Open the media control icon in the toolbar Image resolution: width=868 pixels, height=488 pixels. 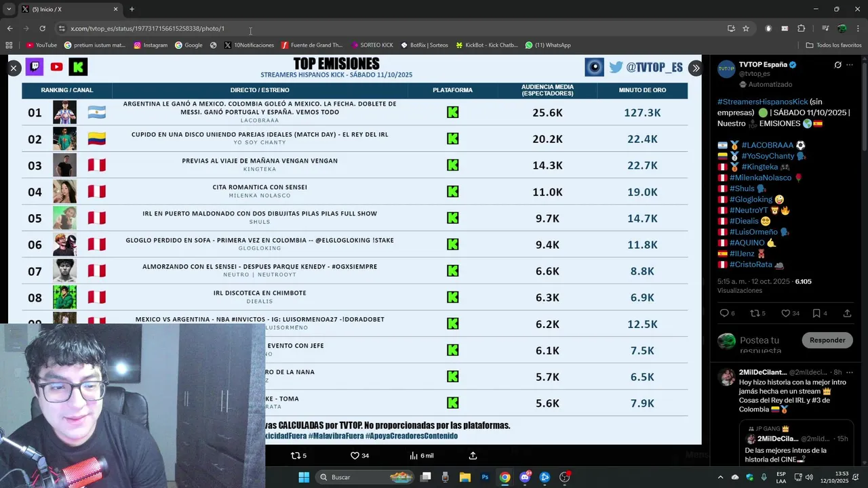pos(825,28)
